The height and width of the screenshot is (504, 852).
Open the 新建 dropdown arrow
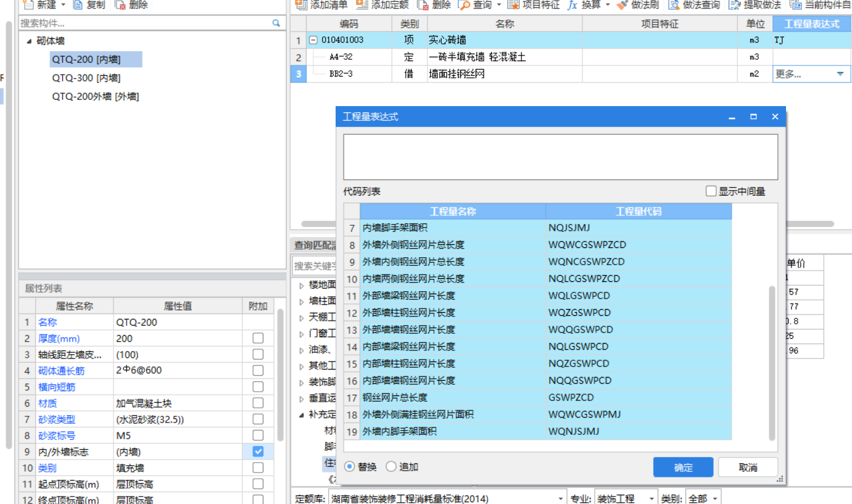pyautogui.click(x=64, y=5)
